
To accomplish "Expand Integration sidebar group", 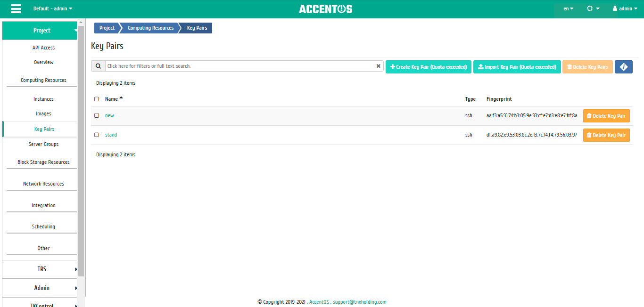I will tap(43, 205).
